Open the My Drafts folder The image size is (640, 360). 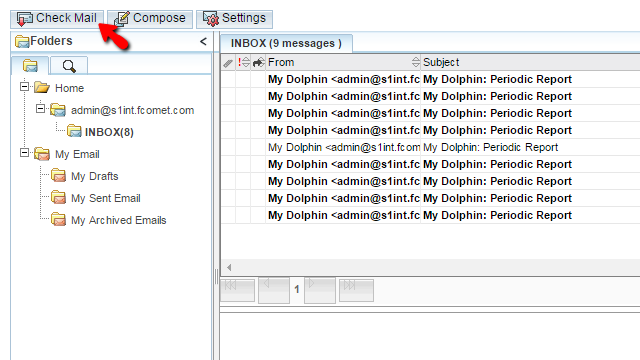[95, 176]
